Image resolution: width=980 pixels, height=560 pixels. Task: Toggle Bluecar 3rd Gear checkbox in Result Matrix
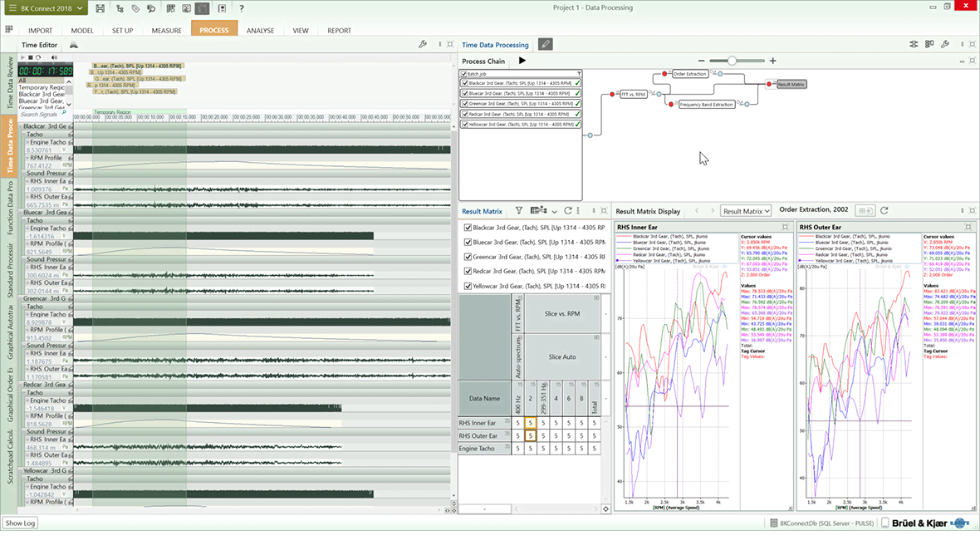(468, 242)
